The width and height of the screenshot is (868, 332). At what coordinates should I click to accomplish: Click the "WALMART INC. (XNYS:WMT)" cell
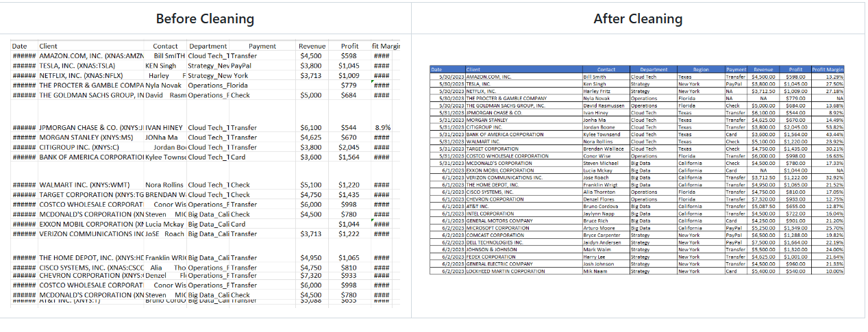click(84, 185)
